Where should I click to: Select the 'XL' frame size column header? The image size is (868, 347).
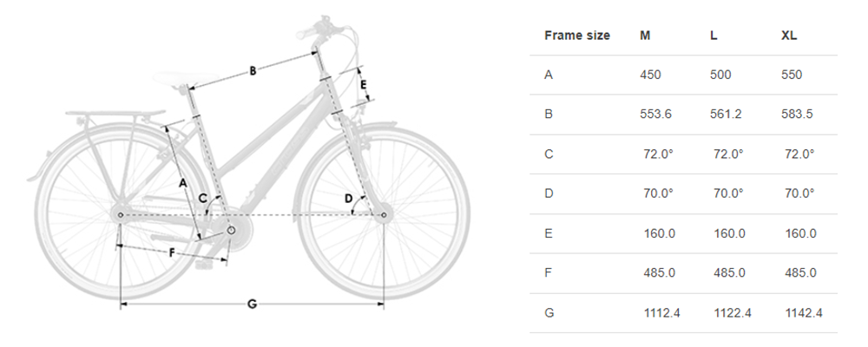click(x=789, y=36)
